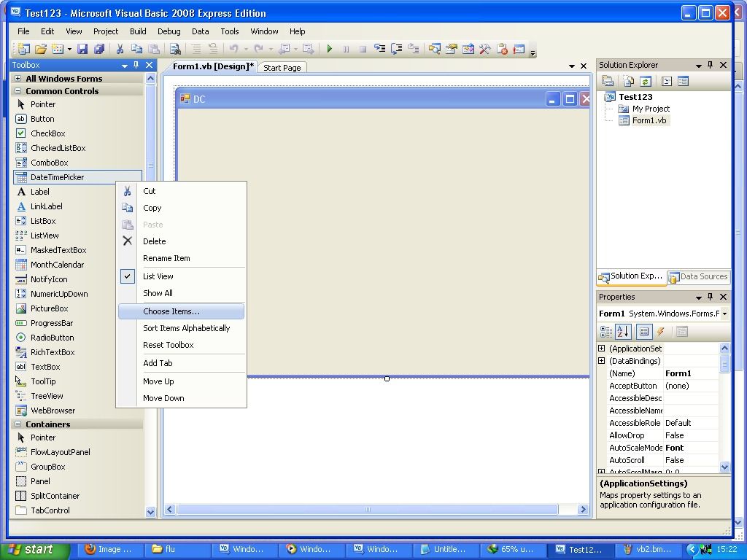Select the WebBrowser control in Toolbox
The width and height of the screenshot is (747, 560).
coord(77,411)
